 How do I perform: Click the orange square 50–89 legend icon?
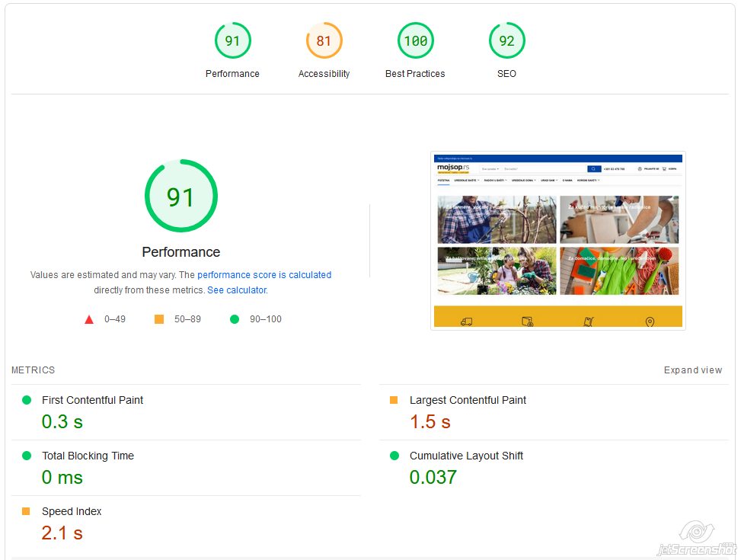coord(159,319)
